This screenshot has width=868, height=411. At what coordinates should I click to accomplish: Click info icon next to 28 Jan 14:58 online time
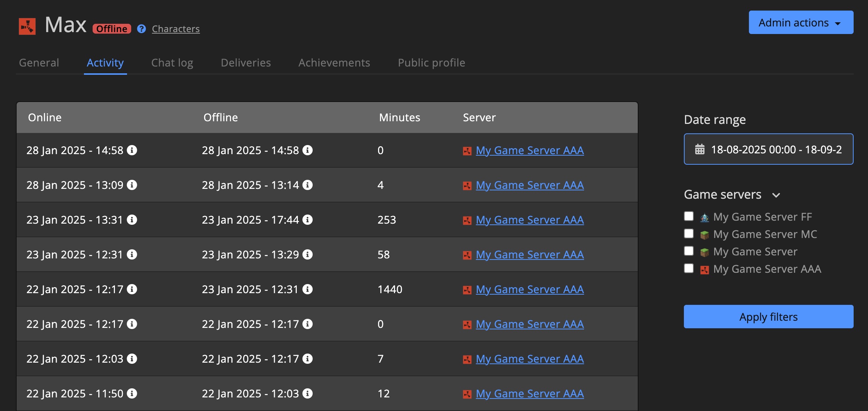click(x=132, y=150)
